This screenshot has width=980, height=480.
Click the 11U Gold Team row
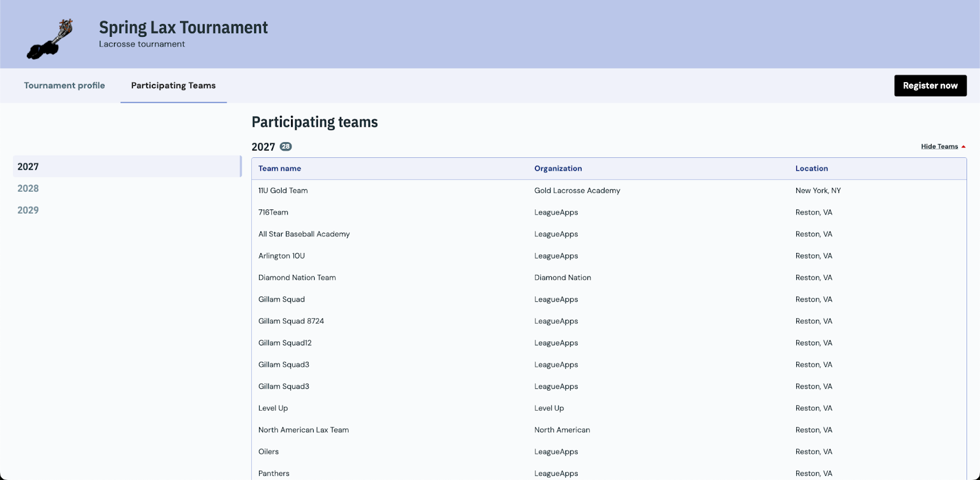tap(609, 190)
